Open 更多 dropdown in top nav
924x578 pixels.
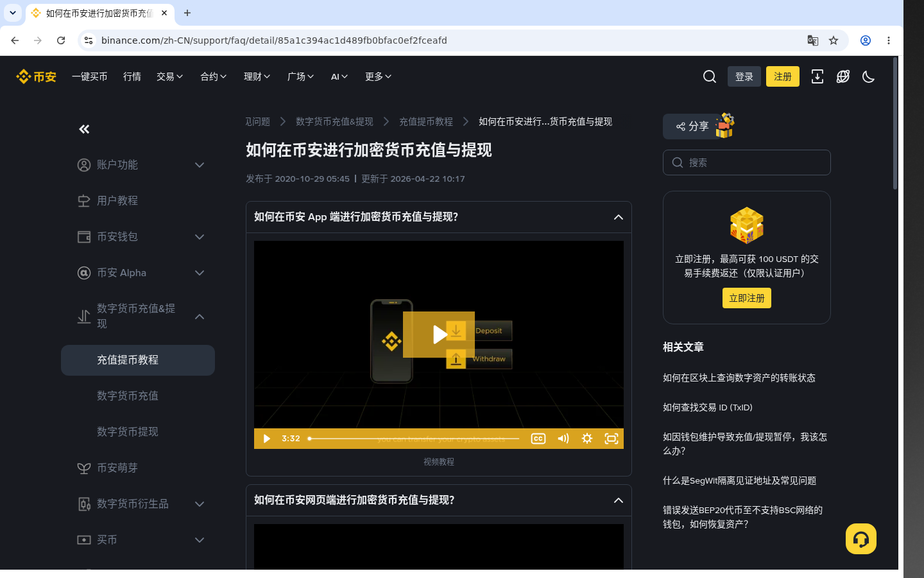coord(379,76)
